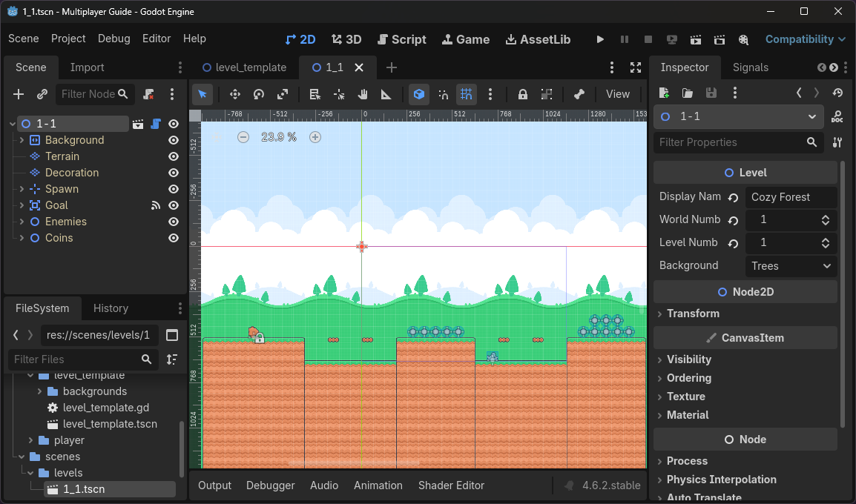Toggle visibility of the Enemies node
856x504 pixels.
coord(174,222)
